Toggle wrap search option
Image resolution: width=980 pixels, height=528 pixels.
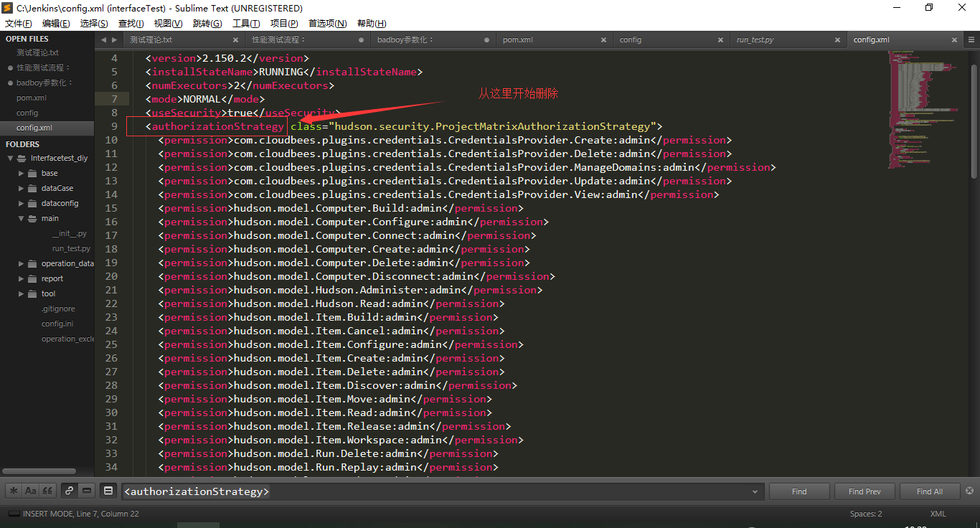coord(69,491)
